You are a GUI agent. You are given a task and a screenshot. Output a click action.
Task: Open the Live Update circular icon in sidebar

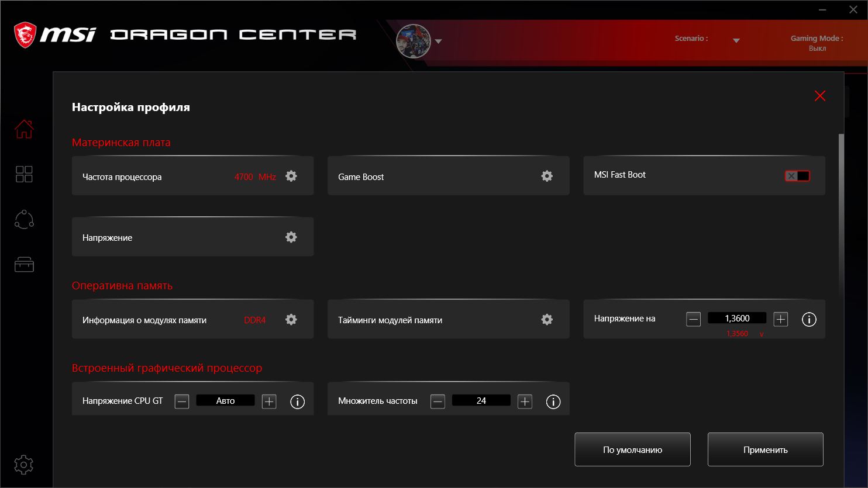pyautogui.click(x=24, y=219)
